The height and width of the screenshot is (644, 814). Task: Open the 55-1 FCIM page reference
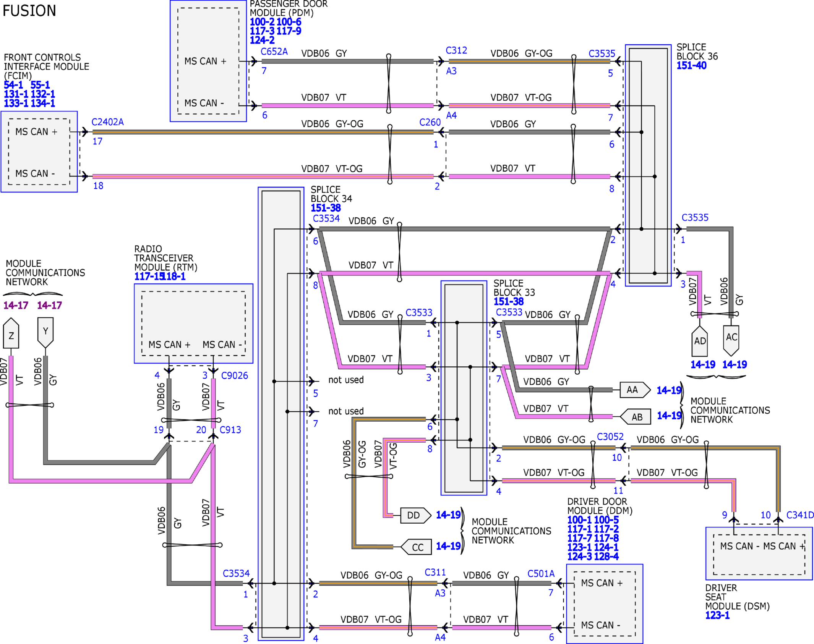point(40,85)
